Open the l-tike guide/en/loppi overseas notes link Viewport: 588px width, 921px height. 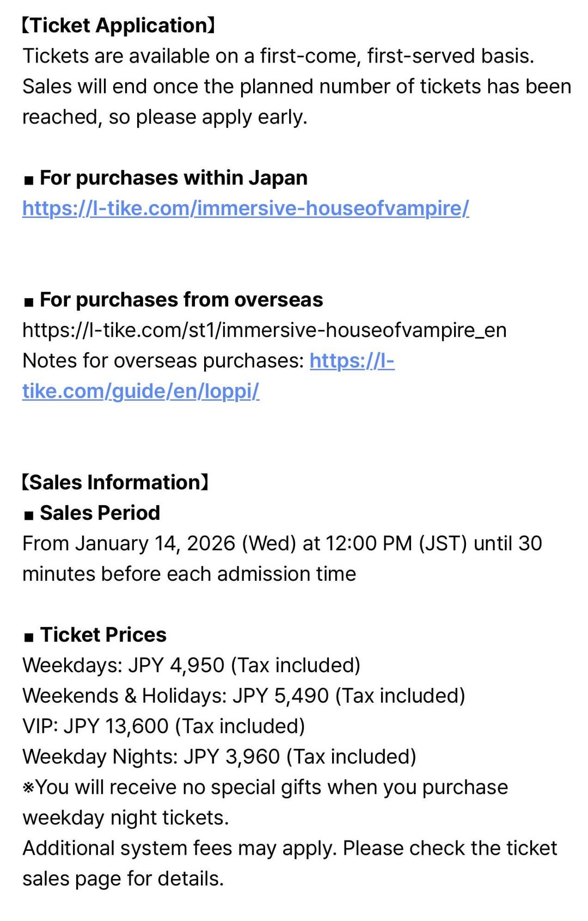pos(140,391)
